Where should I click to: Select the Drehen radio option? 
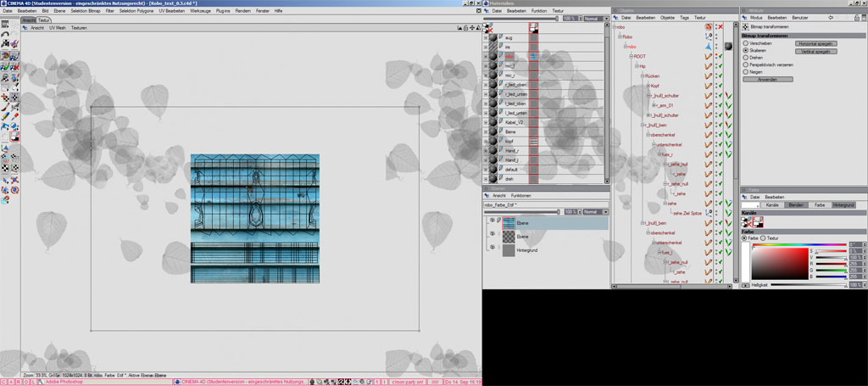click(x=746, y=57)
